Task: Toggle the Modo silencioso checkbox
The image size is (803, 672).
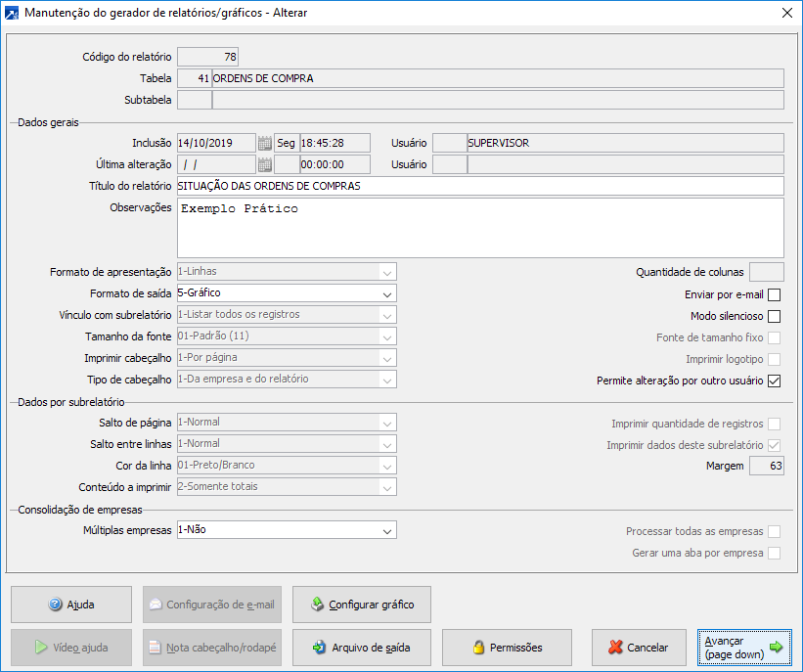Action: 775,316
